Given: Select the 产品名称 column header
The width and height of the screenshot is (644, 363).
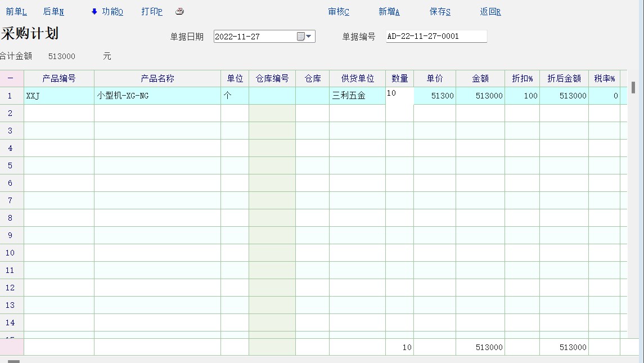Looking at the screenshot, I should click(157, 78).
